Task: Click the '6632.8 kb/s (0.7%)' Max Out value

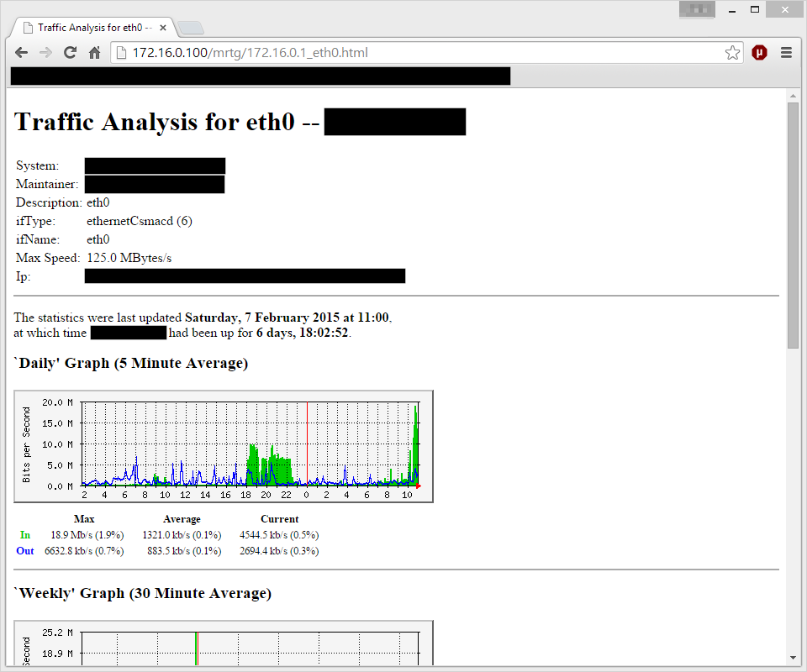Action: [x=84, y=551]
